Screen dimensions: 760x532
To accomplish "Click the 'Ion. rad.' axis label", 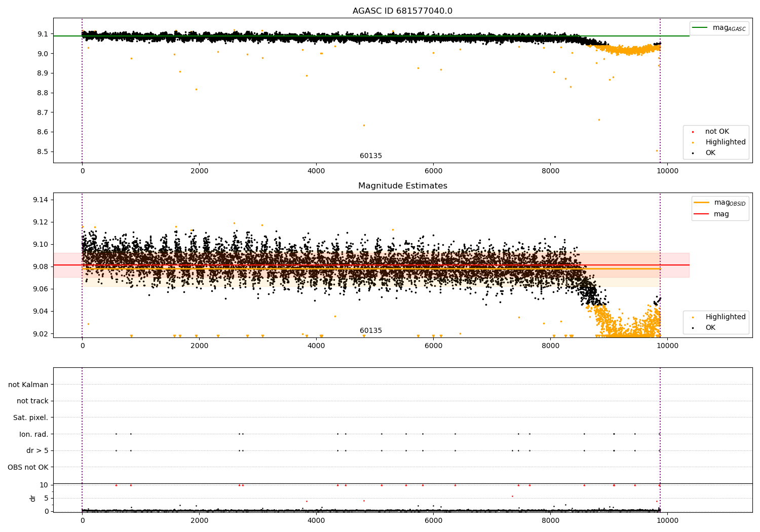I will click(x=34, y=434).
